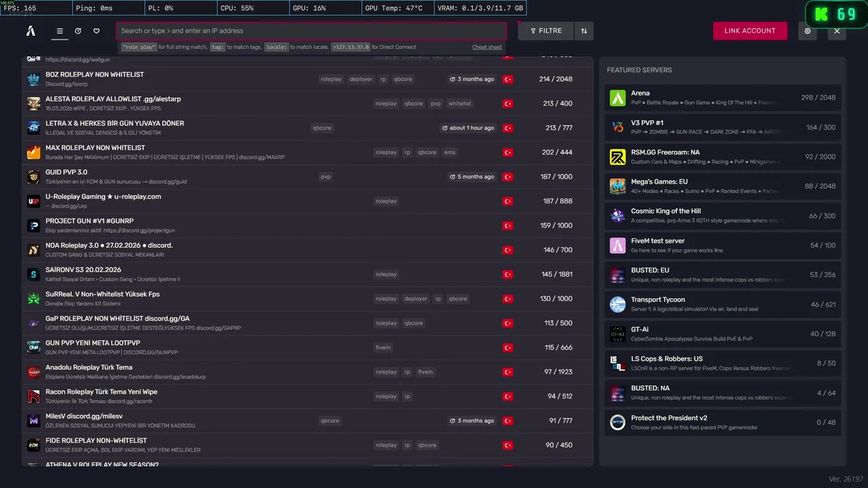This screenshot has width=868, height=488.
Task: Select 'qbcore' tag on MilesV row
Action: click(330, 421)
